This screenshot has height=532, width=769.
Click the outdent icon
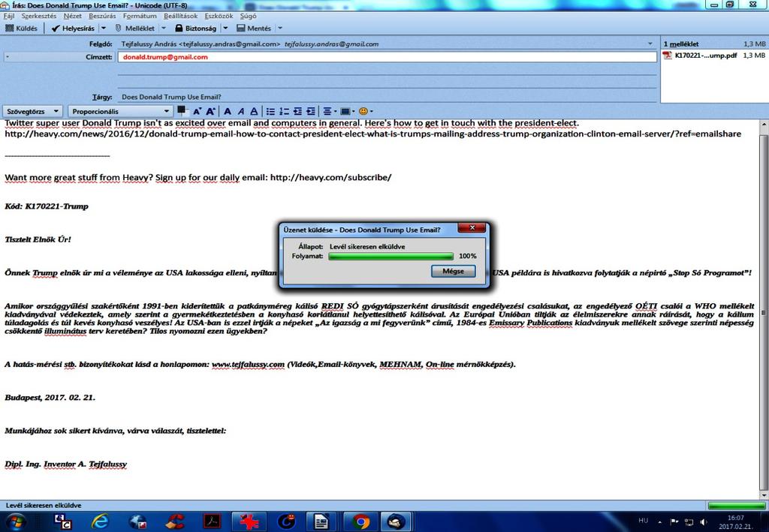click(x=297, y=112)
